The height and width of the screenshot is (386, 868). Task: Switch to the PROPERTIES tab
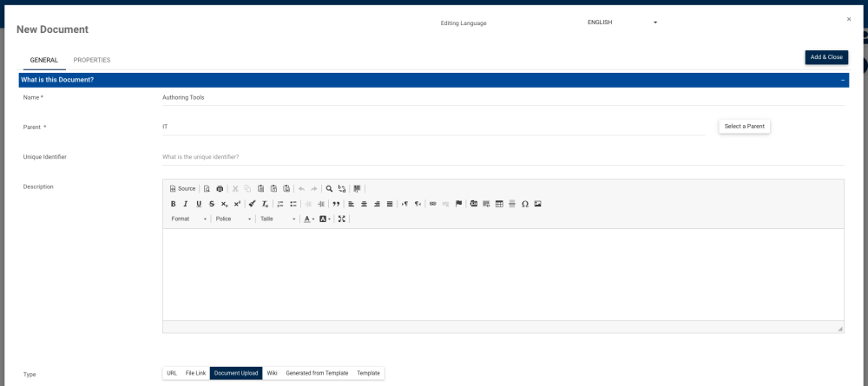pyautogui.click(x=92, y=60)
